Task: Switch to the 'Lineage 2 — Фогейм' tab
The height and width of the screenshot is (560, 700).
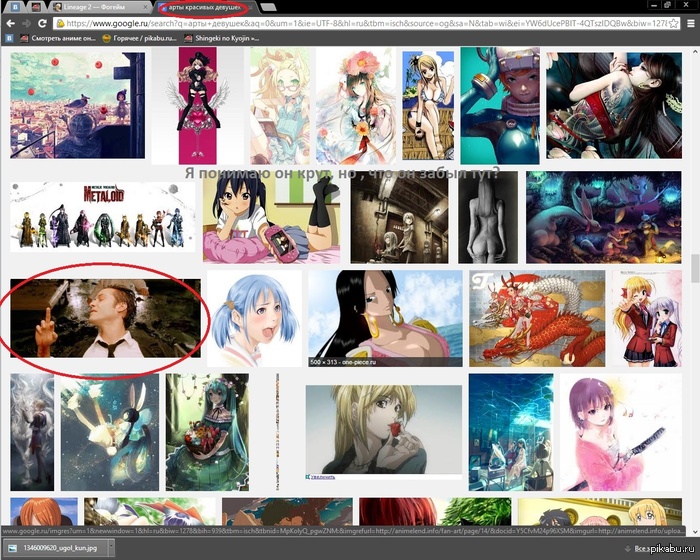Action: coord(100,6)
